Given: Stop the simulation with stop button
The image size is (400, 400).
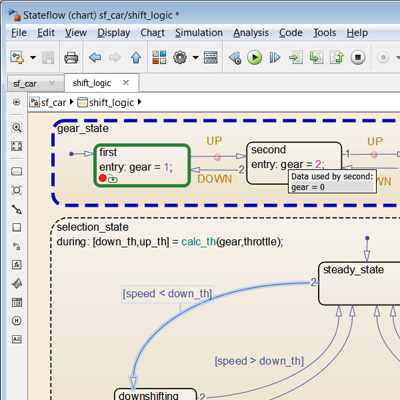Looking at the screenshot, I should tap(358, 58).
